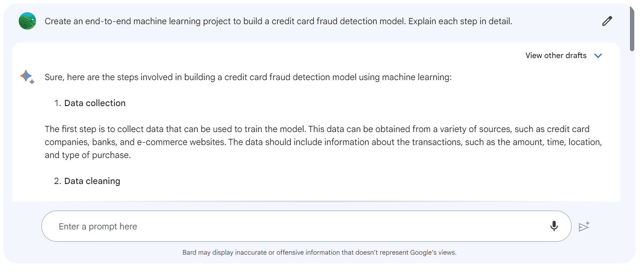The height and width of the screenshot is (272, 644).
Task: Click the intro sentence starting with Sure
Action: [x=248, y=77]
